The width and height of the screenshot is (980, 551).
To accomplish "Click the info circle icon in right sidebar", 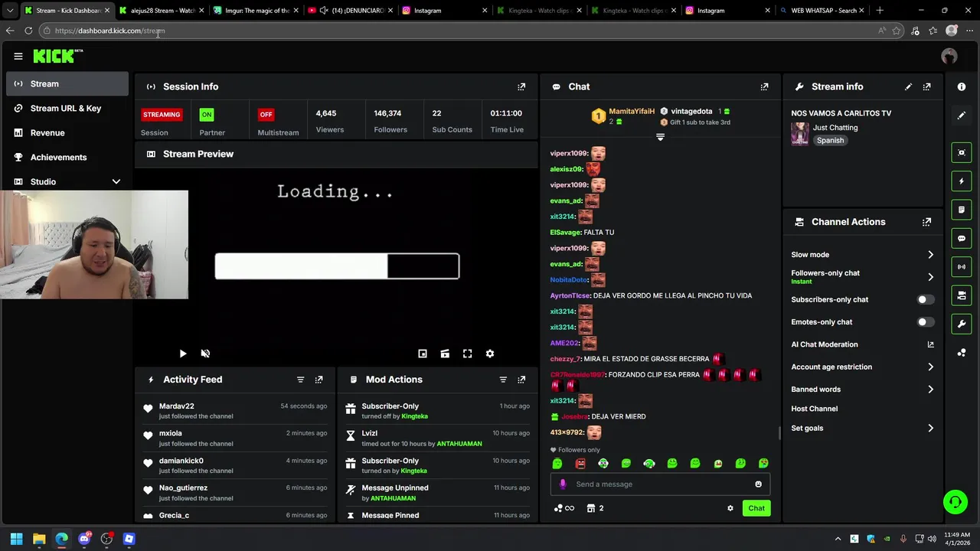I will click(962, 86).
